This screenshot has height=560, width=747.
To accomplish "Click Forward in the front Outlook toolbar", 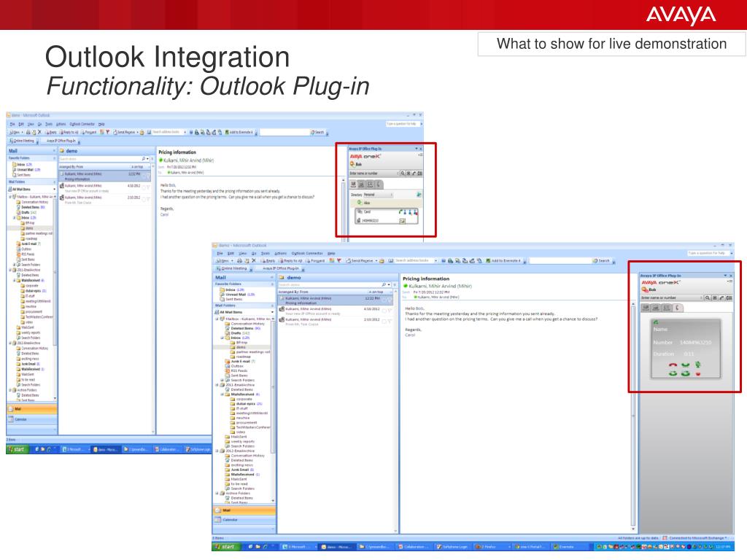I will [x=315, y=261].
